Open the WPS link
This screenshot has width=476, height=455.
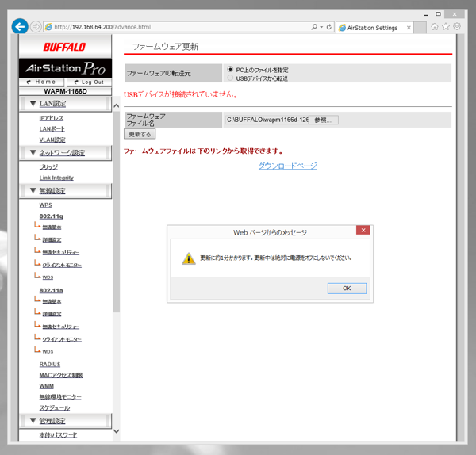click(x=45, y=205)
